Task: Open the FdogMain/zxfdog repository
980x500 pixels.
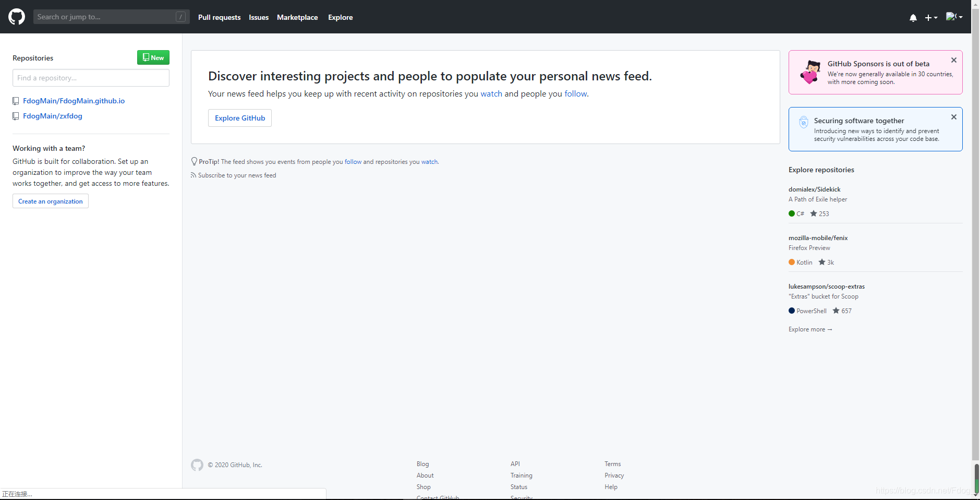Action: [x=53, y=116]
